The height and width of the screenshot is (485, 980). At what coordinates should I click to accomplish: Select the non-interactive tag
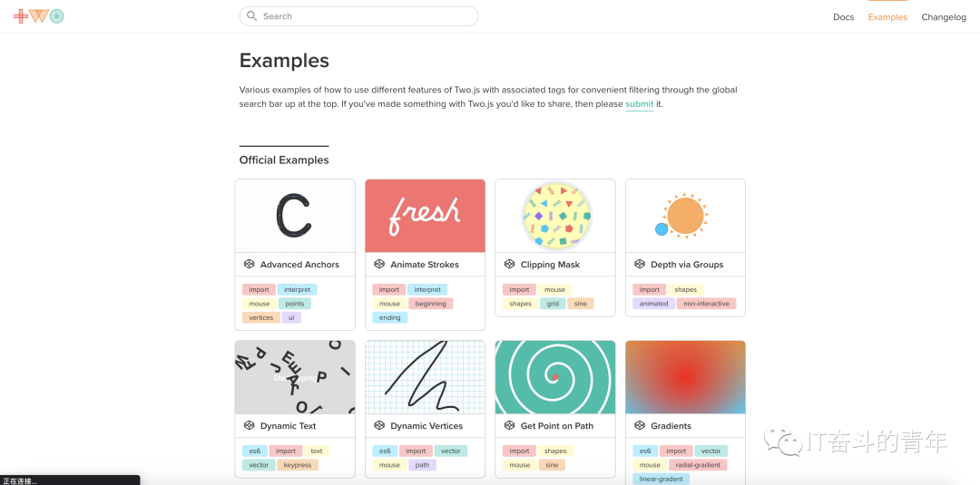(x=706, y=304)
